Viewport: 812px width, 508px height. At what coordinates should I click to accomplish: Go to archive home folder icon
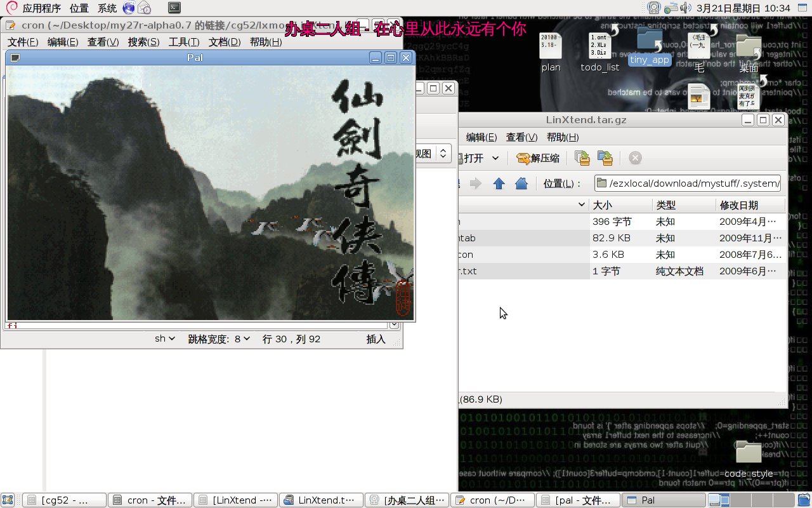point(521,184)
